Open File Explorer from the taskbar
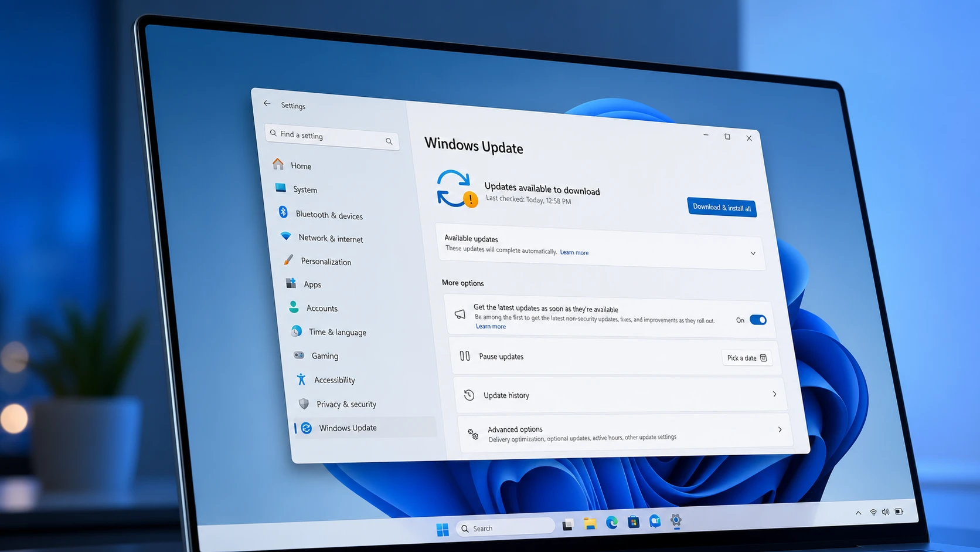Image resolution: width=980 pixels, height=552 pixels. pos(590,523)
